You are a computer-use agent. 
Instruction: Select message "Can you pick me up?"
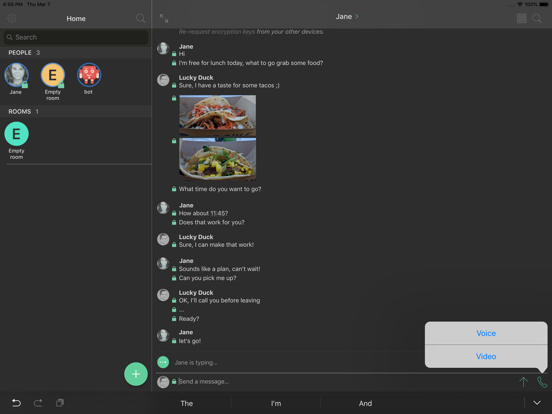click(x=207, y=278)
